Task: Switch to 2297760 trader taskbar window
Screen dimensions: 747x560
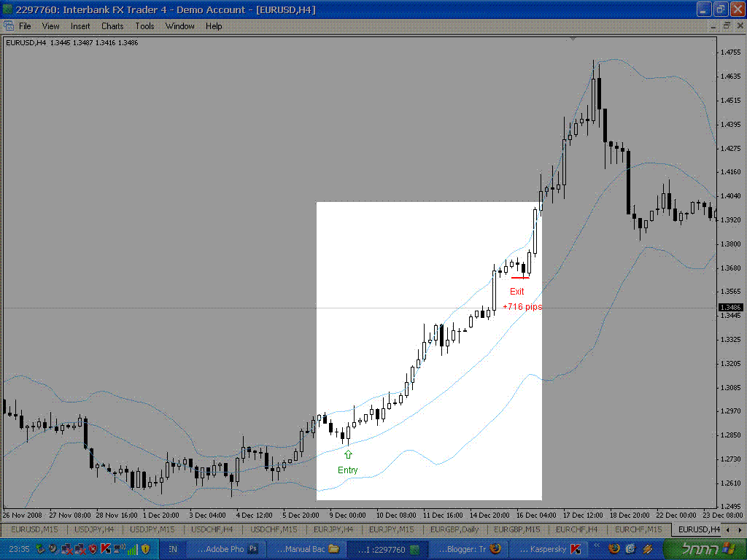Action: [x=388, y=549]
